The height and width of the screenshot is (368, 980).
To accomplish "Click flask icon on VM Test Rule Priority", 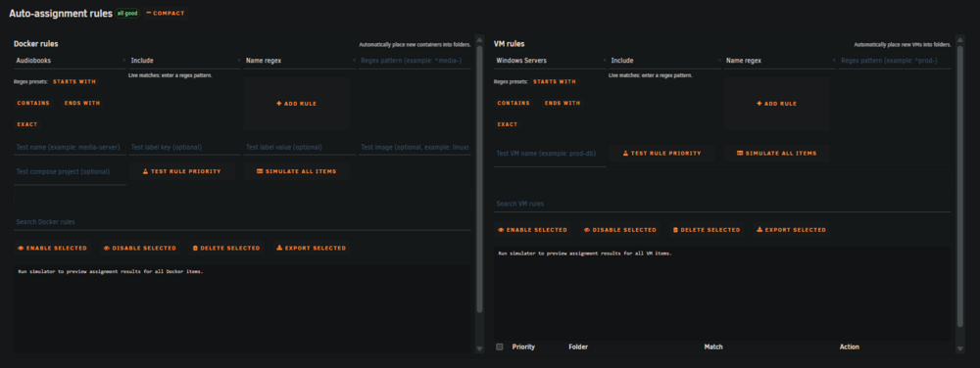I will click(x=625, y=153).
